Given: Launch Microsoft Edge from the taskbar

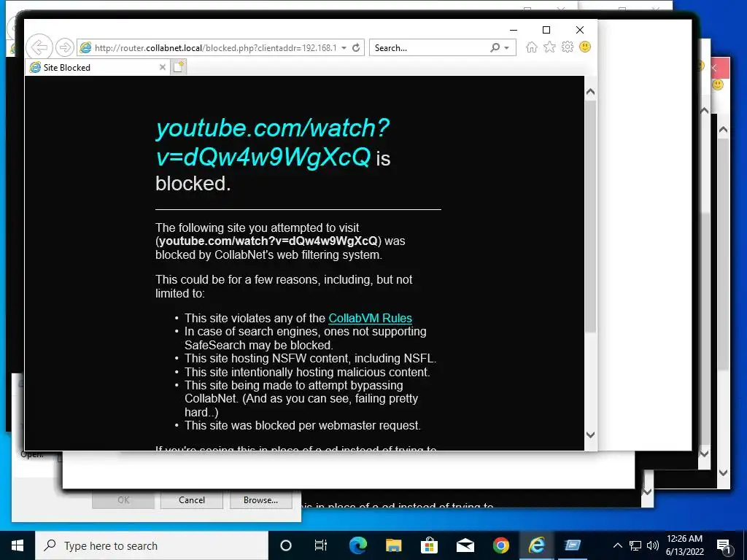Looking at the screenshot, I should (x=357, y=545).
